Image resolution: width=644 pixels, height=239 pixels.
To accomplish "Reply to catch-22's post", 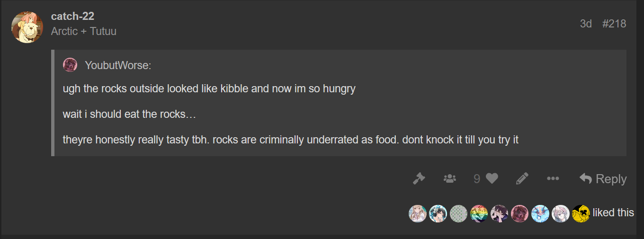I will (x=603, y=178).
